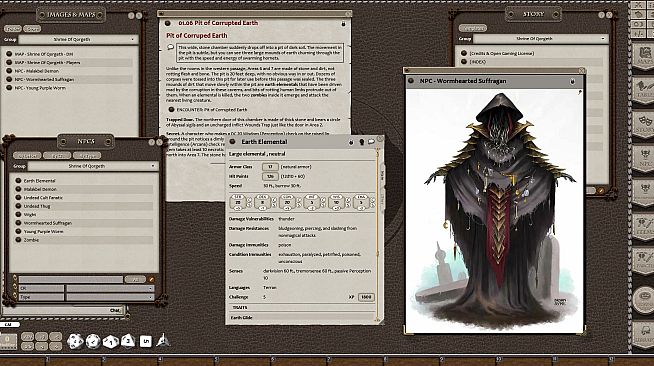Open the Type filter dropdown in NPCs

pos(110,297)
